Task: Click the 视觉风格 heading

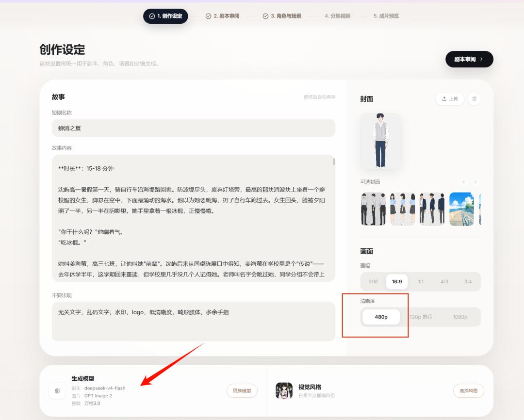Action: click(310, 387)
